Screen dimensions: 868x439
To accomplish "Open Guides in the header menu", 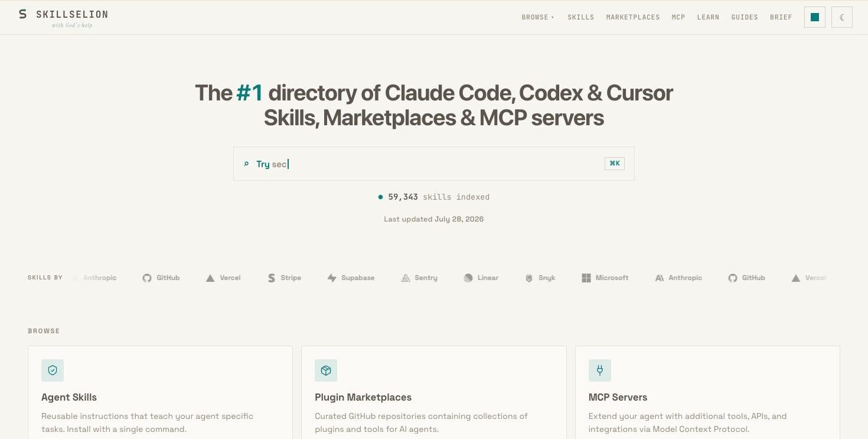I will pos(745,17).
